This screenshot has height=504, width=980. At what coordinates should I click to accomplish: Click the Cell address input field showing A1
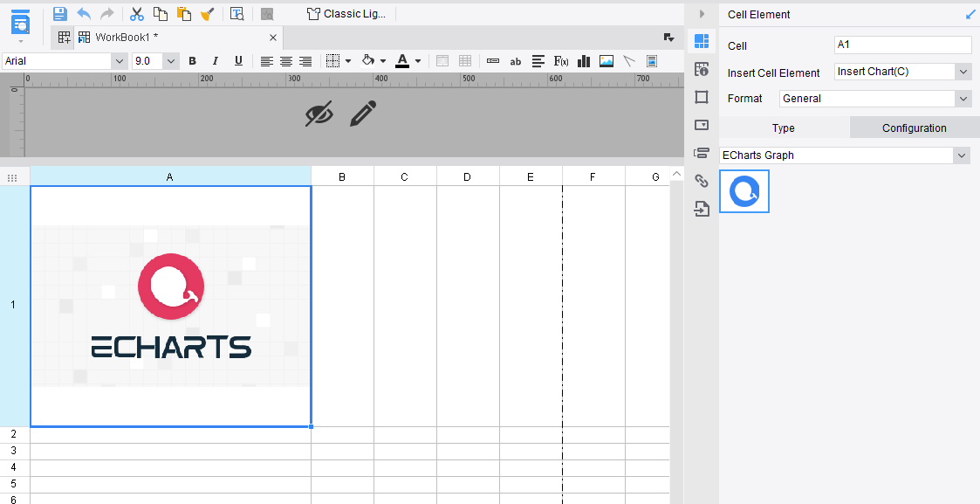click(903, 45)
